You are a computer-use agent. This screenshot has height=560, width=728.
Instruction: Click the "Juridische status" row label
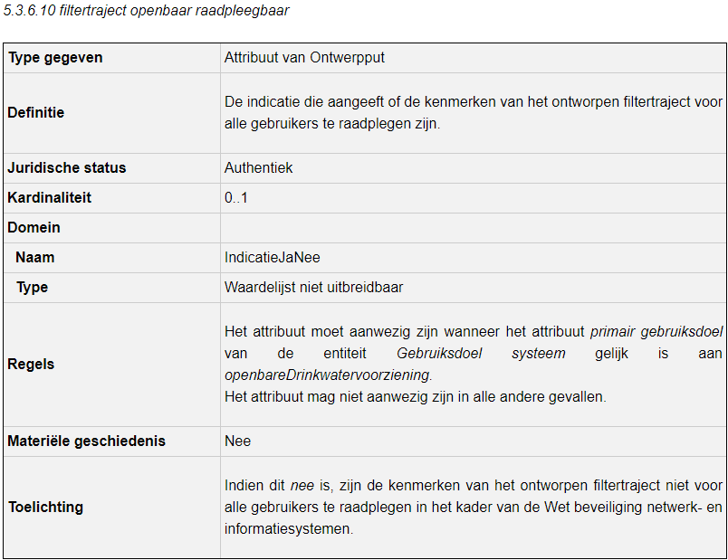tap(66, 168)
